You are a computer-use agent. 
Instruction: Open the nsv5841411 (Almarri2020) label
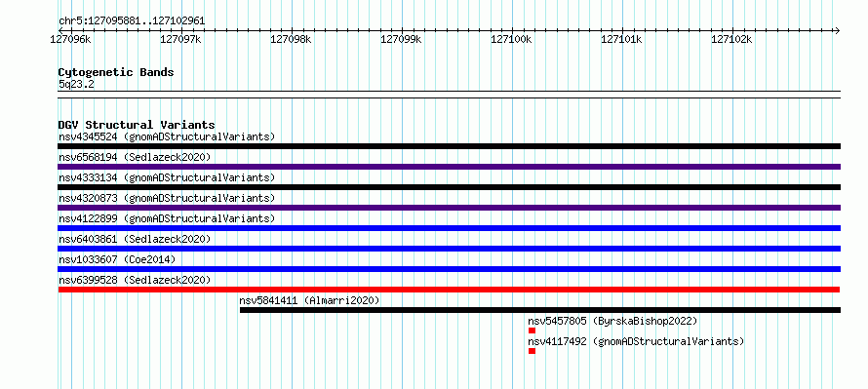coord(309,300)
